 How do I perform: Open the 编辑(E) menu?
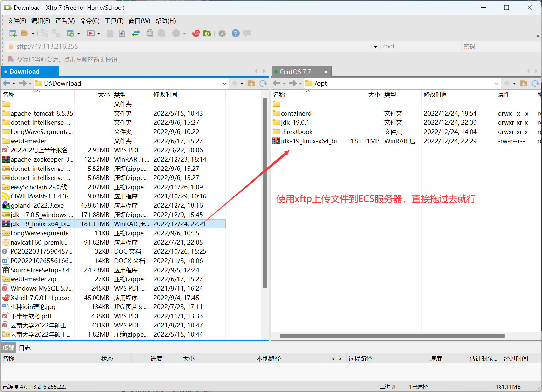pyautogui.click(x=41, y=21)
